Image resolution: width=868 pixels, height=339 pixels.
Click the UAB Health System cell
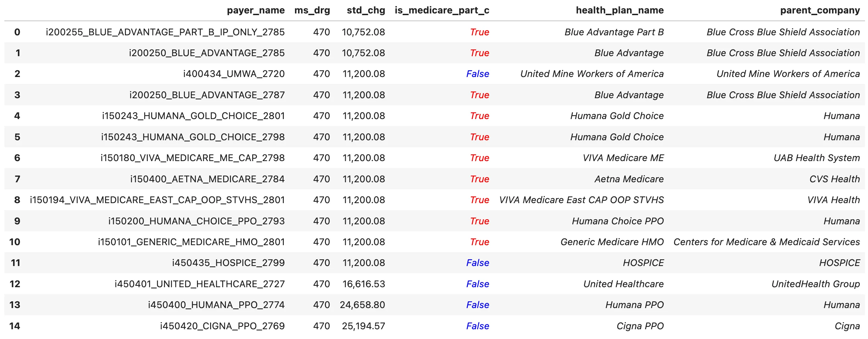816,158
